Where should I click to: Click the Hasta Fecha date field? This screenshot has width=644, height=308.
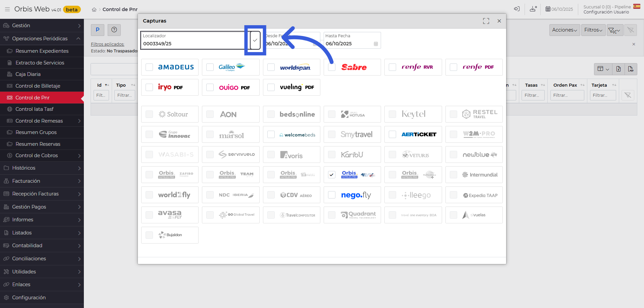(x=352, y=40)
